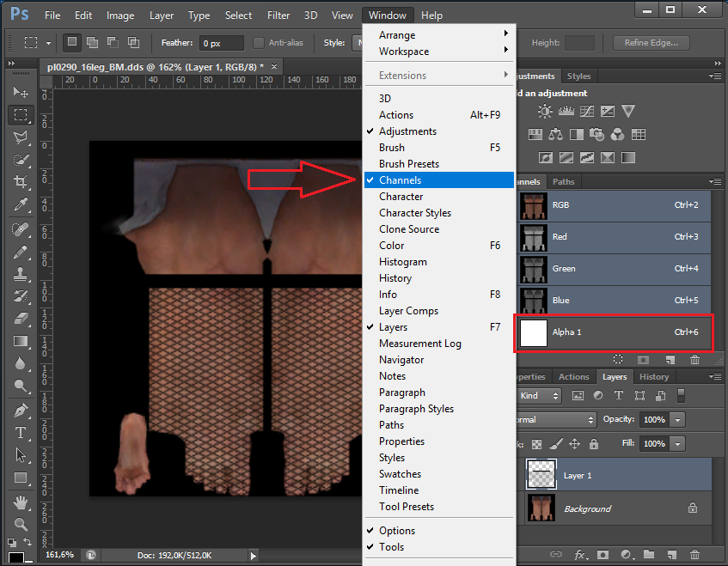Select the Hand tool
The height and width of the screenshot is (566, 728).
[x=21, y=502]
